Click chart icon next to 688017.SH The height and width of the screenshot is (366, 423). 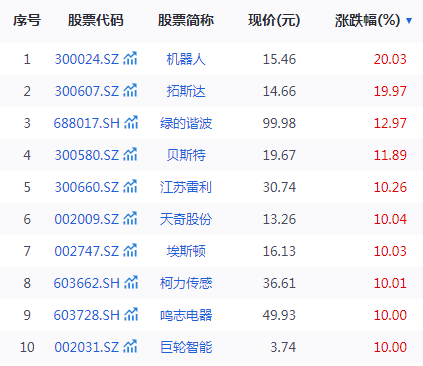[x=131, y=122]
